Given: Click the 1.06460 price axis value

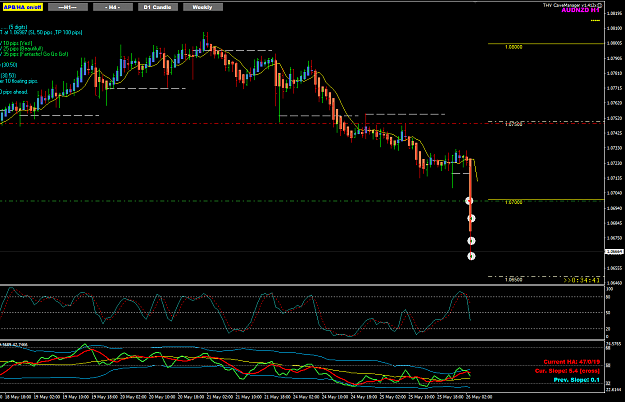Looking at the screenshot, I should pyautogui.click(x=614, y=283).
